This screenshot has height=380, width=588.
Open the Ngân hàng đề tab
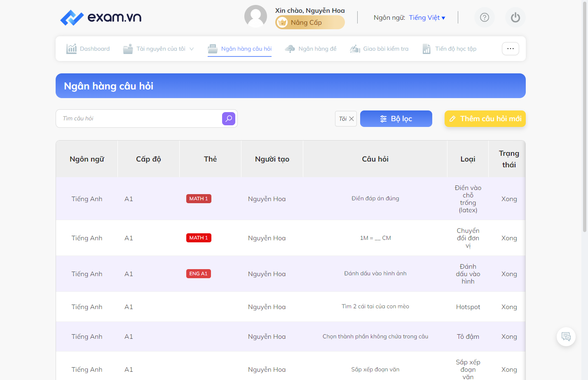pos(311,49)
